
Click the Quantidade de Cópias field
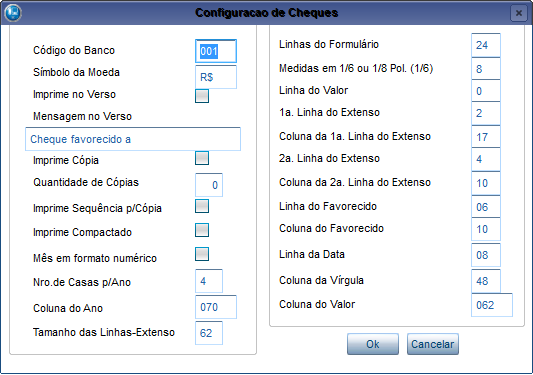point(209,185)
